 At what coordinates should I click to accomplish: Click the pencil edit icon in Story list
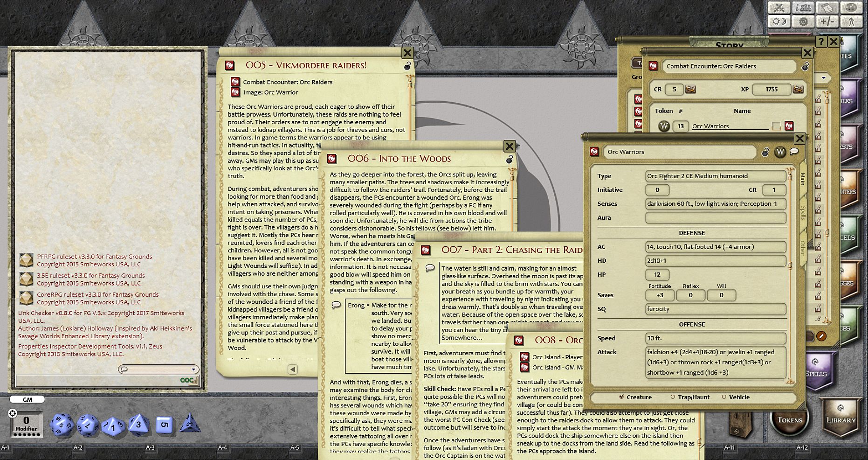821,336
